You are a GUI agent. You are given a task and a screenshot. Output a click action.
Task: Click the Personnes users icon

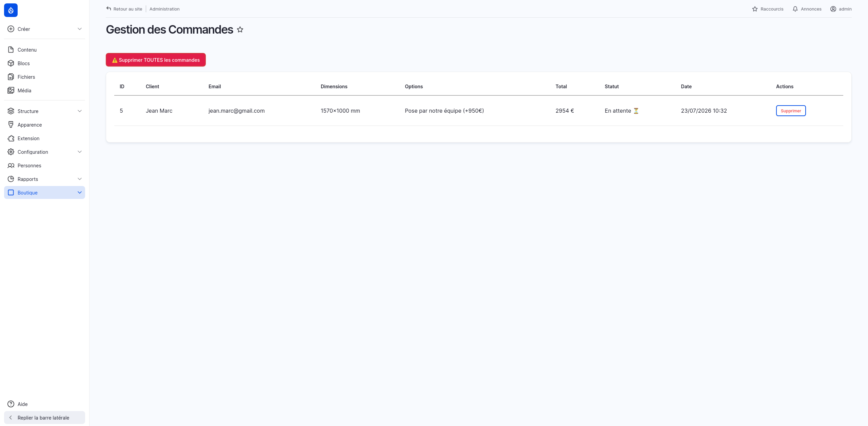(11, 165)
